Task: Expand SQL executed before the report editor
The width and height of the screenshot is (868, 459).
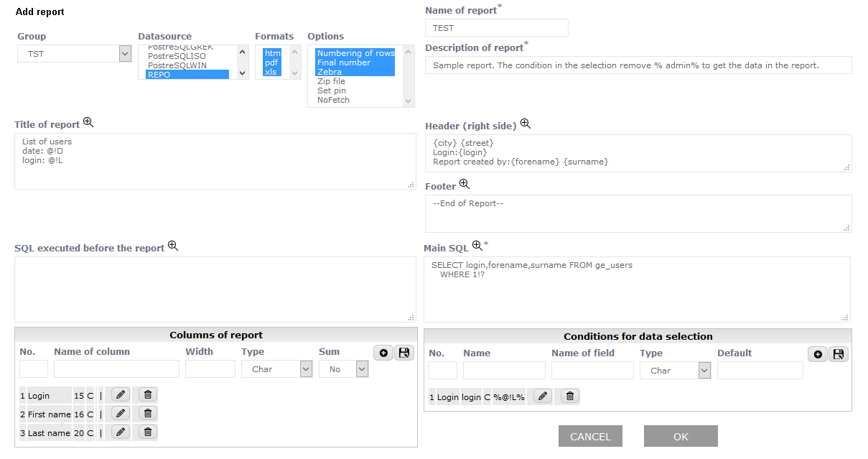Action: [172, 246]
